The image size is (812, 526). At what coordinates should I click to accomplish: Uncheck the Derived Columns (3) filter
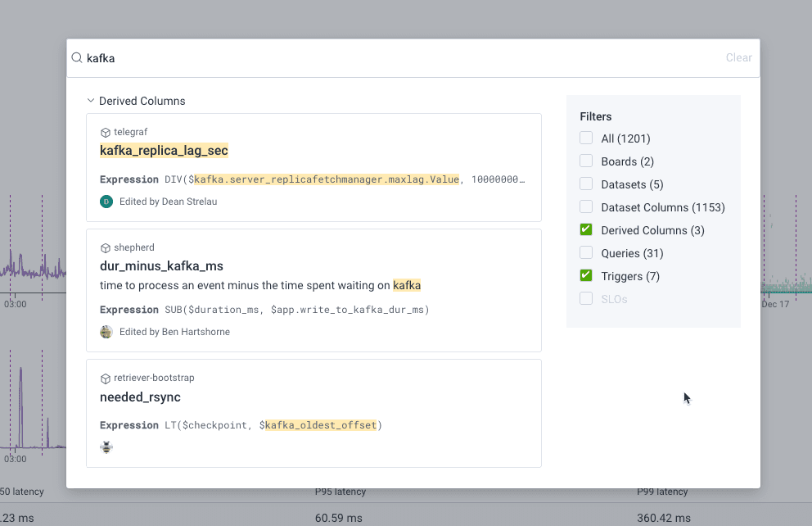(x=586, y=230)
